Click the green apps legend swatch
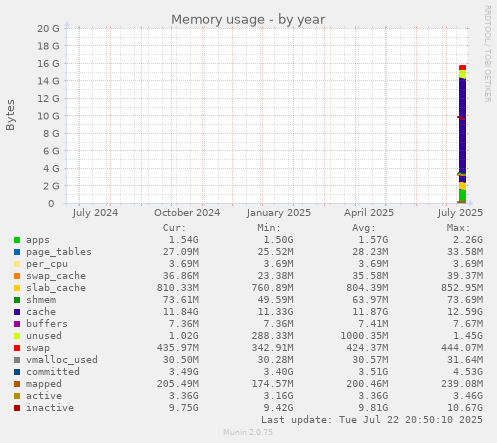This screenshot has width=497, height=443. 17,240
